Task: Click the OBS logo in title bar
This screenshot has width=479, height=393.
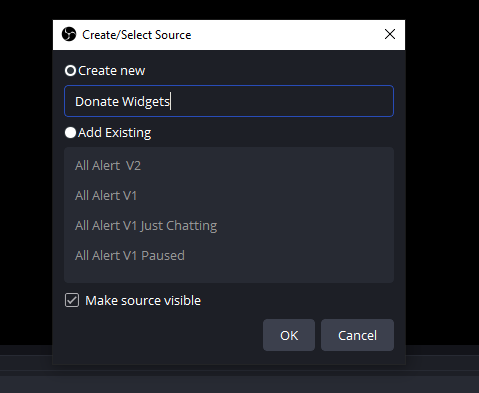Action: click(69, 34)
